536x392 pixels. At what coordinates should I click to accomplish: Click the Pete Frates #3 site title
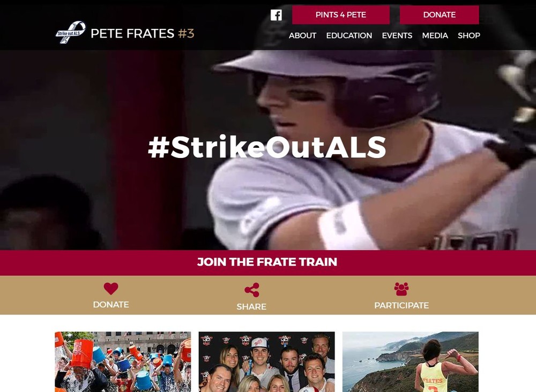pyautogui.click(x=143, y=33)
